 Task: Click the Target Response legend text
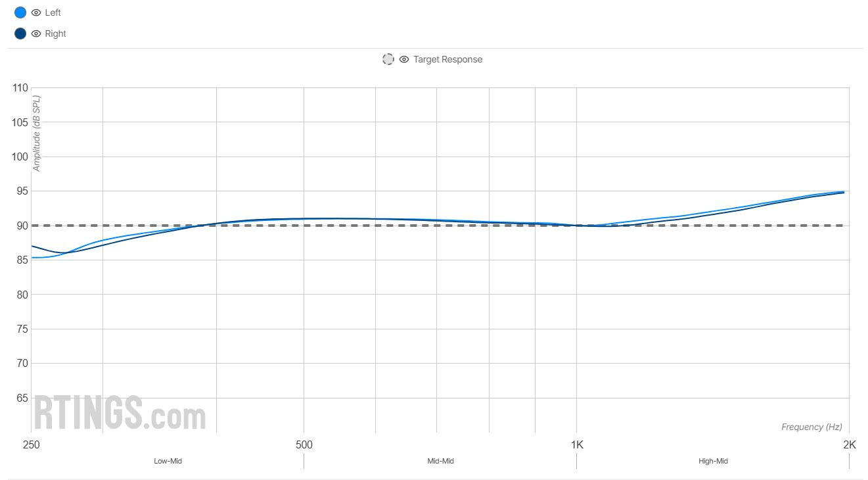coord(447,59)
